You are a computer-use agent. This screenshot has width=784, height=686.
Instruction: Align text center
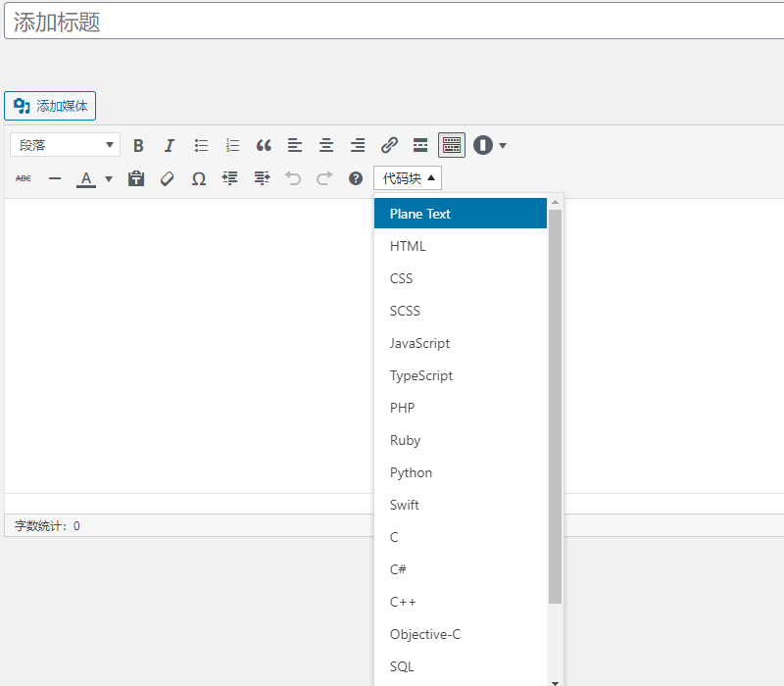326,145
